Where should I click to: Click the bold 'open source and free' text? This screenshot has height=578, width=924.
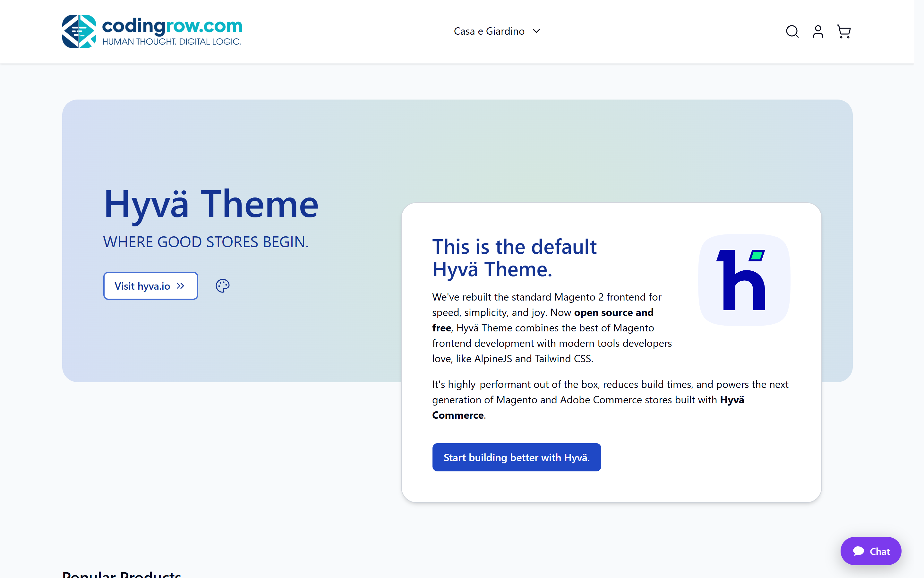tap(543, 320)
